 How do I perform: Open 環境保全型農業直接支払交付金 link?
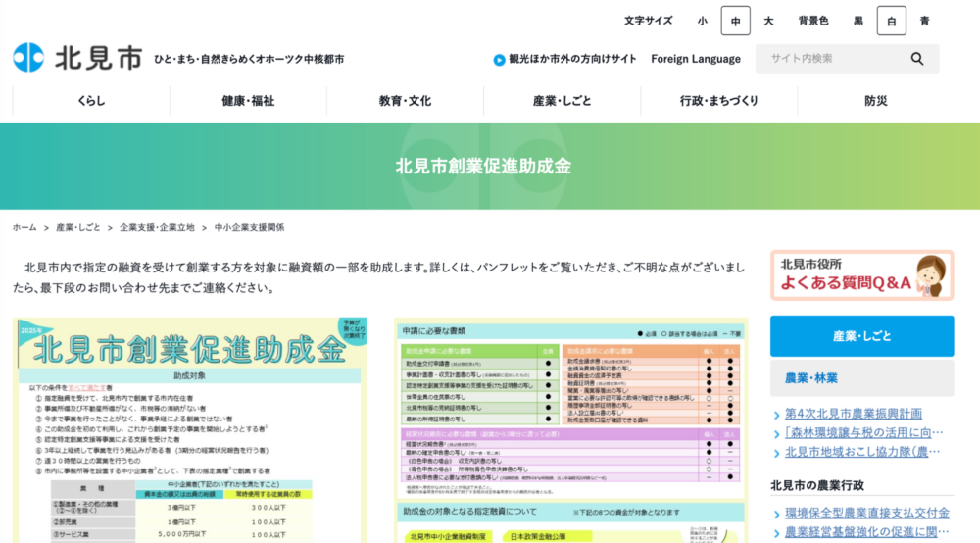coord(867,513)
